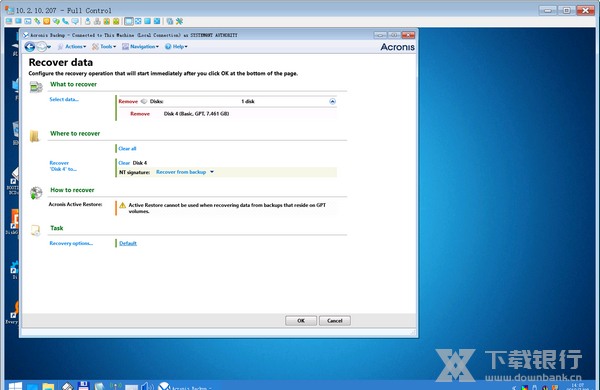Click the Acronis Backup taskbar button

click(185, 386)
